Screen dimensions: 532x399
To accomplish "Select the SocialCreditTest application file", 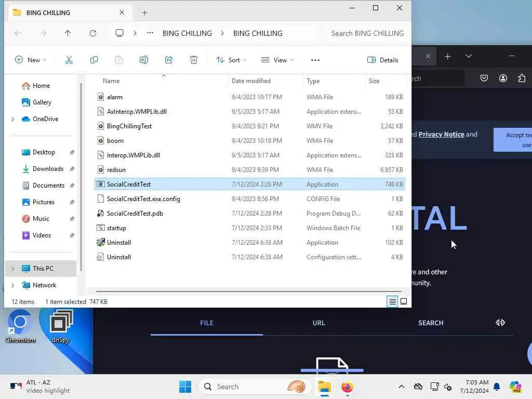I will 250,184.
